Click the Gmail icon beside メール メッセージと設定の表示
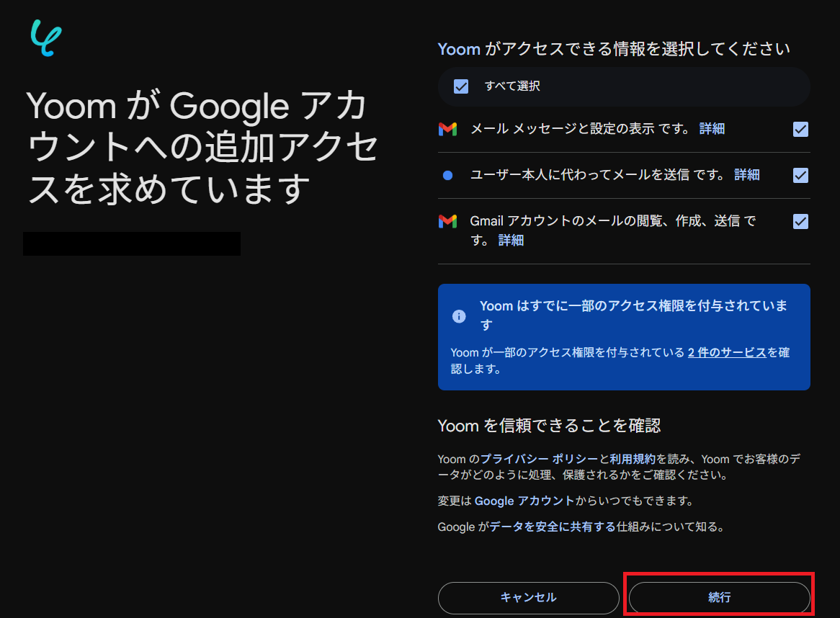Image resolution: width=840 pixels, height=618 pixels. [x=447, y=129]
